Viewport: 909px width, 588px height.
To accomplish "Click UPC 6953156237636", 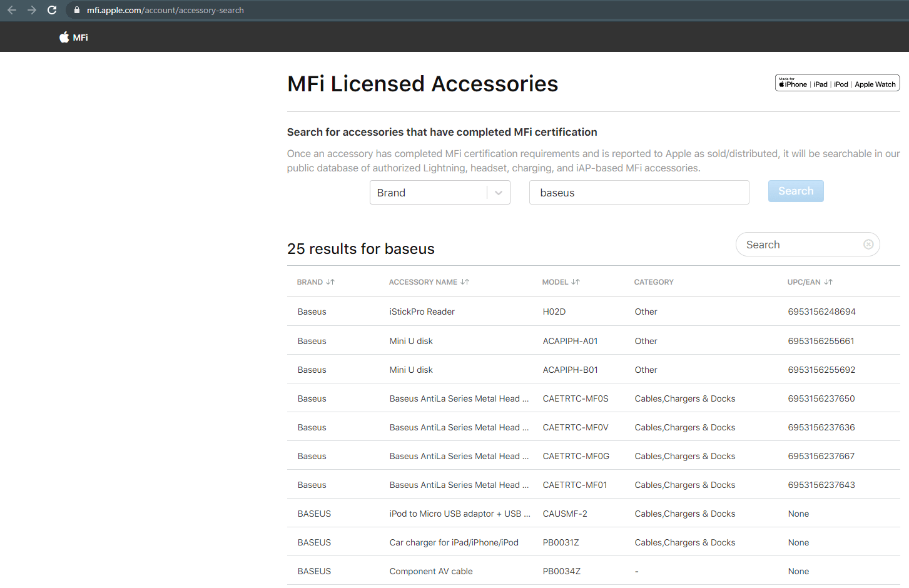I will click(821, 427).
